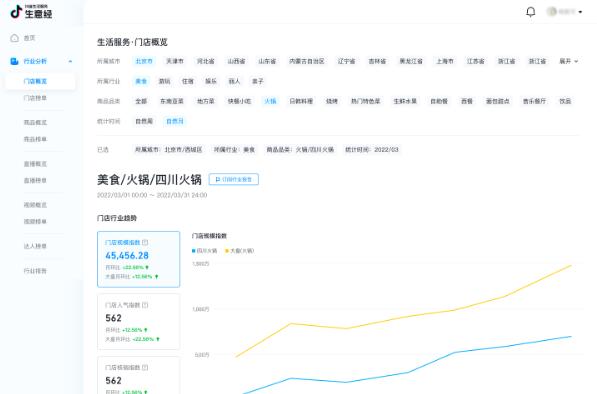The image size is (597, 394).
Task: Select category 面包甜点
Action: [498, 101]
